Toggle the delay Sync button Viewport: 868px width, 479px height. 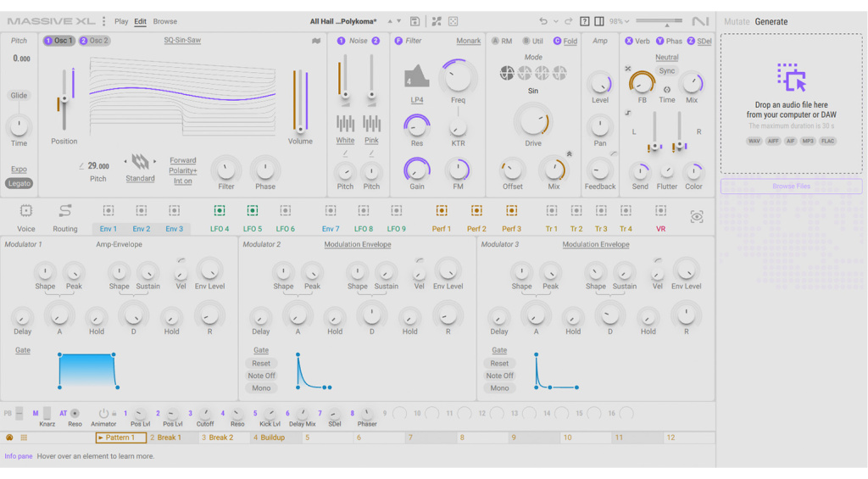click(667, 71)
